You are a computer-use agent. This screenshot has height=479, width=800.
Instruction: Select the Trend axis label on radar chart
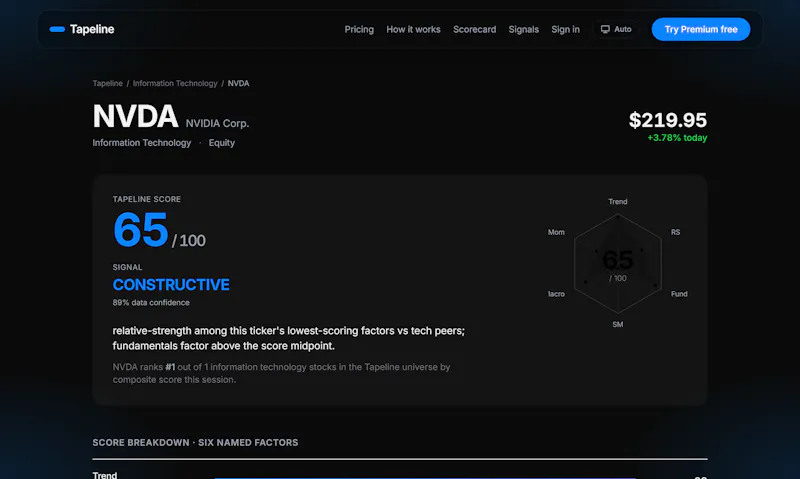tap(617, 201)
